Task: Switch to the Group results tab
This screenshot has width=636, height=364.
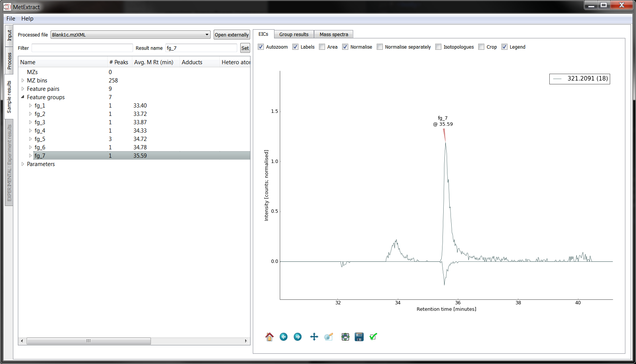Action: click(x=294, y=34)
